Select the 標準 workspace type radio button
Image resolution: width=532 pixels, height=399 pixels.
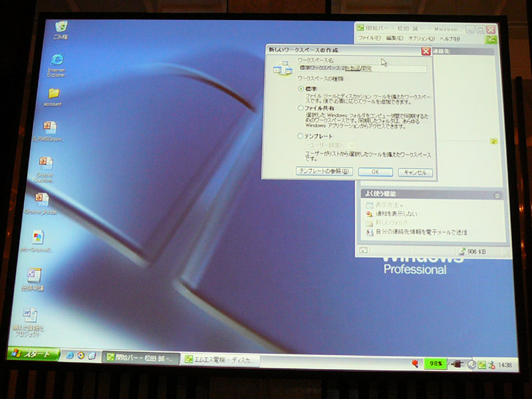[x=301, y=89]
